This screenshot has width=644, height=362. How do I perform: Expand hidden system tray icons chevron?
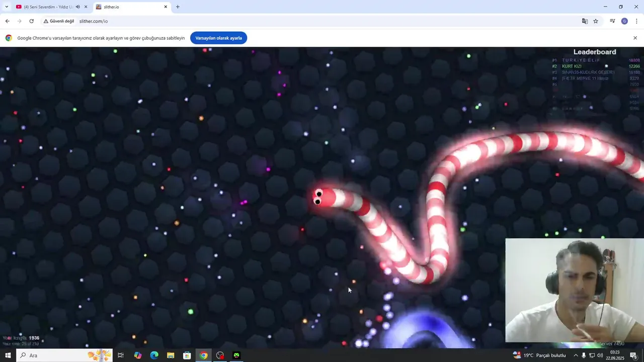tap(576, 355)
